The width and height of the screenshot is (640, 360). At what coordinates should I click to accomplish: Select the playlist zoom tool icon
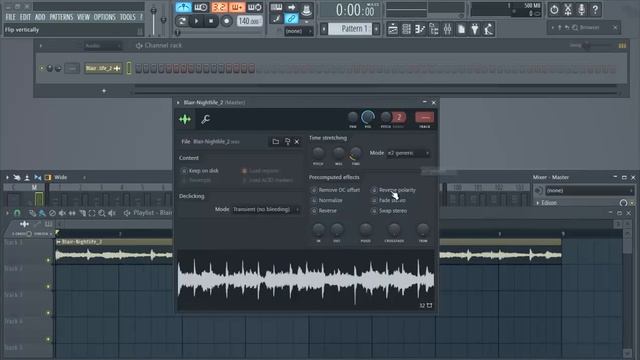102,213
